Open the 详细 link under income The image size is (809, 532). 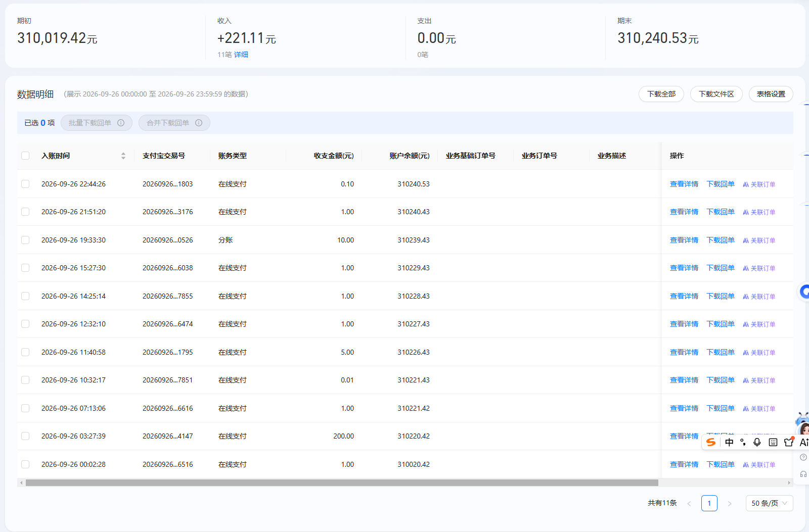point(241,55)
